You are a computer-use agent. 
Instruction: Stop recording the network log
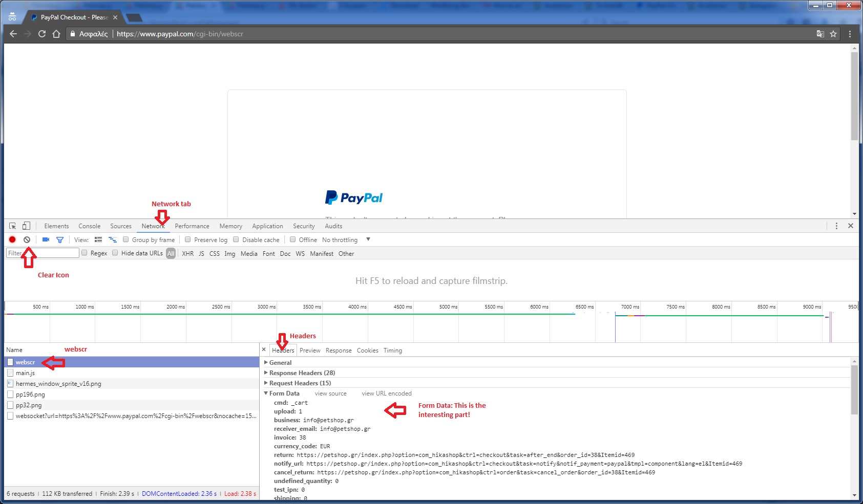[x=12, y=239]
